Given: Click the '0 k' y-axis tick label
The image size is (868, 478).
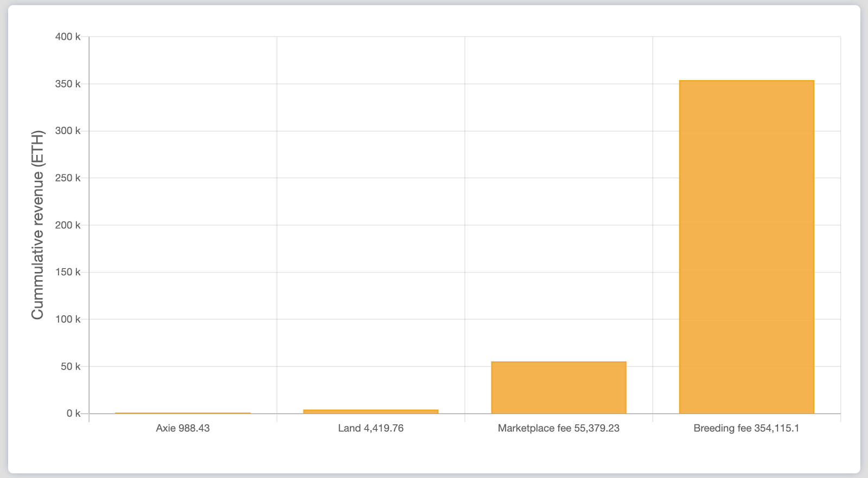Looking at the screenshot, I should (x=73, y=414).
